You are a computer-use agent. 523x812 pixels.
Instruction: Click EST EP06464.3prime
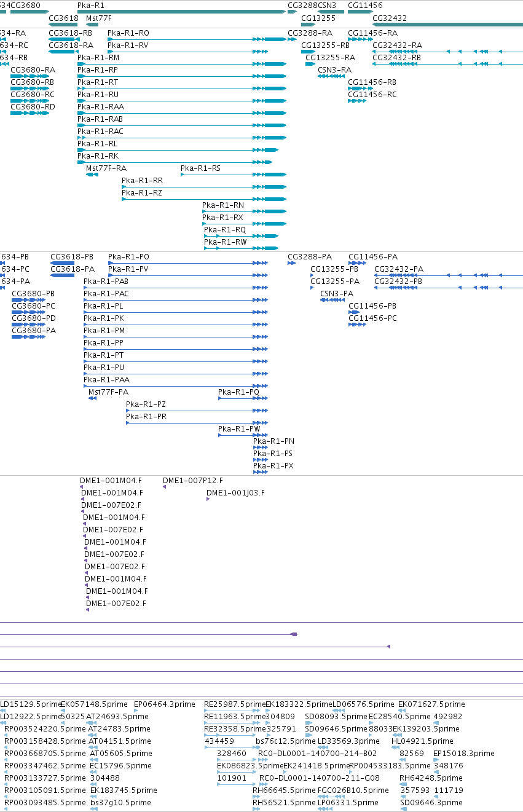click(x=165, y=704)
